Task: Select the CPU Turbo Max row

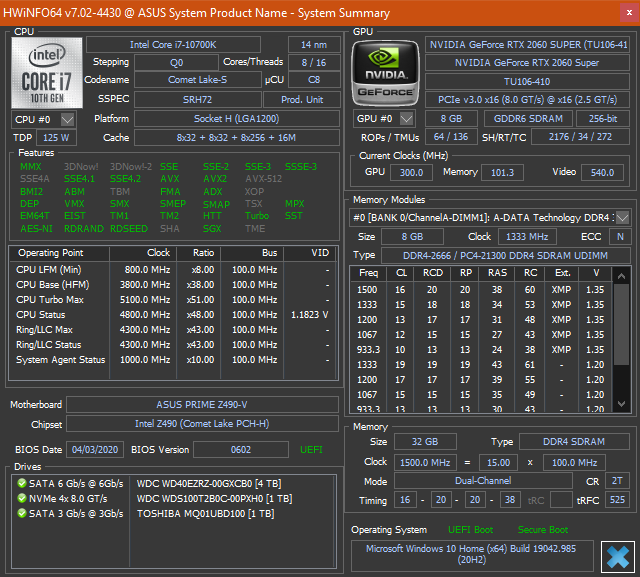Action: pyautogui.click(x=173, y=300)
